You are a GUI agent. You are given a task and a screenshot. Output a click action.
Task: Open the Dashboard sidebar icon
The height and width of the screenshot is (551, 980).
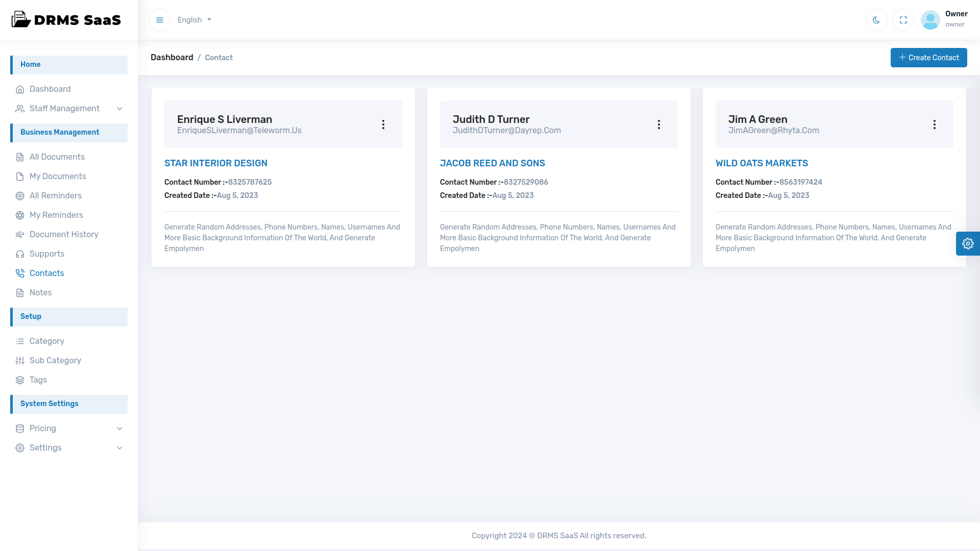point(20,89)
